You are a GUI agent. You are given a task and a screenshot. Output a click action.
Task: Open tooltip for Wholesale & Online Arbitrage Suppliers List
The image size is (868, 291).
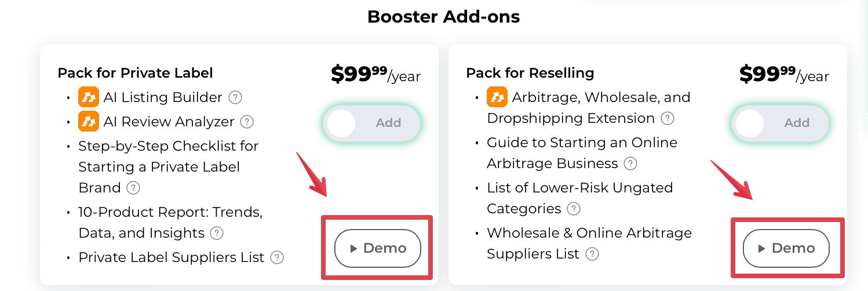point(592,254)
